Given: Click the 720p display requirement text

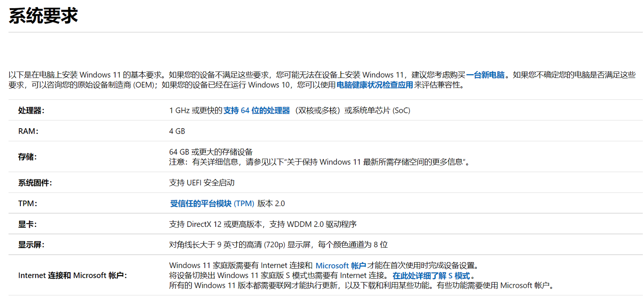Looking at the screenshot, I should pyautogui.click(x=278, y=245).
